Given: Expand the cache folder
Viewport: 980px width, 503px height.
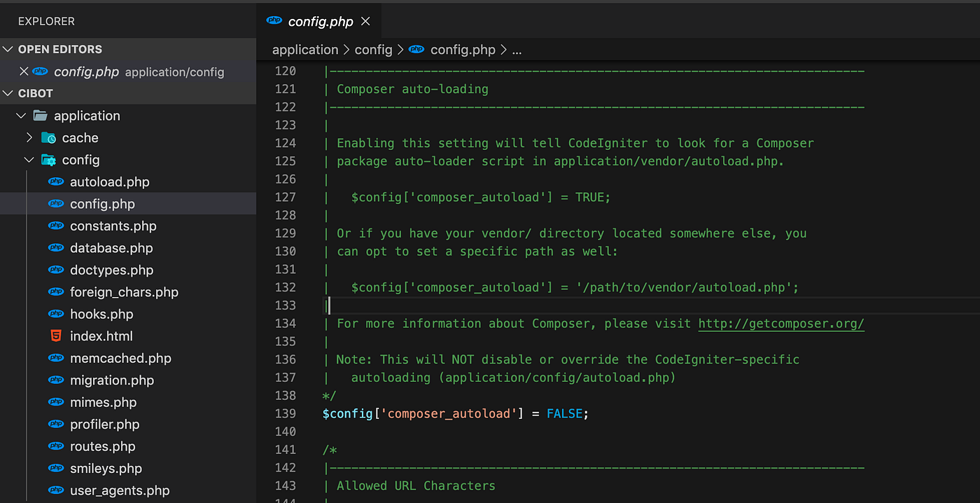Looking at the screenshot, I should pyautogui.click(x=29, y=137).
